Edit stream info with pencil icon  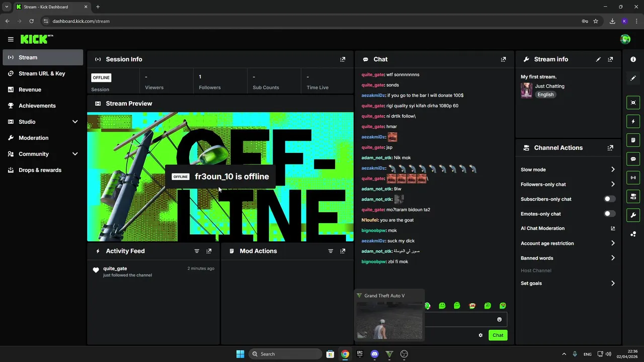(598, 59)
